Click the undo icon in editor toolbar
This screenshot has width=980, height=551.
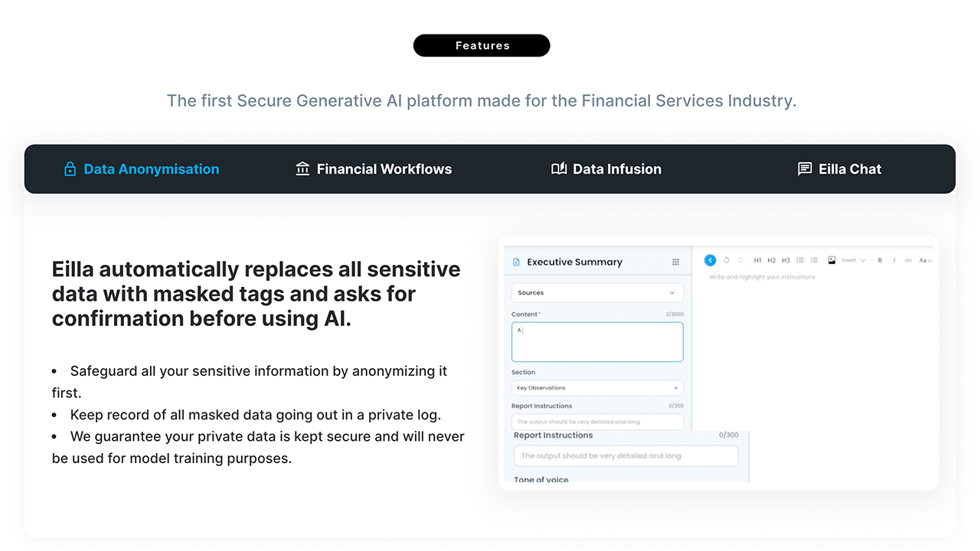727,260
